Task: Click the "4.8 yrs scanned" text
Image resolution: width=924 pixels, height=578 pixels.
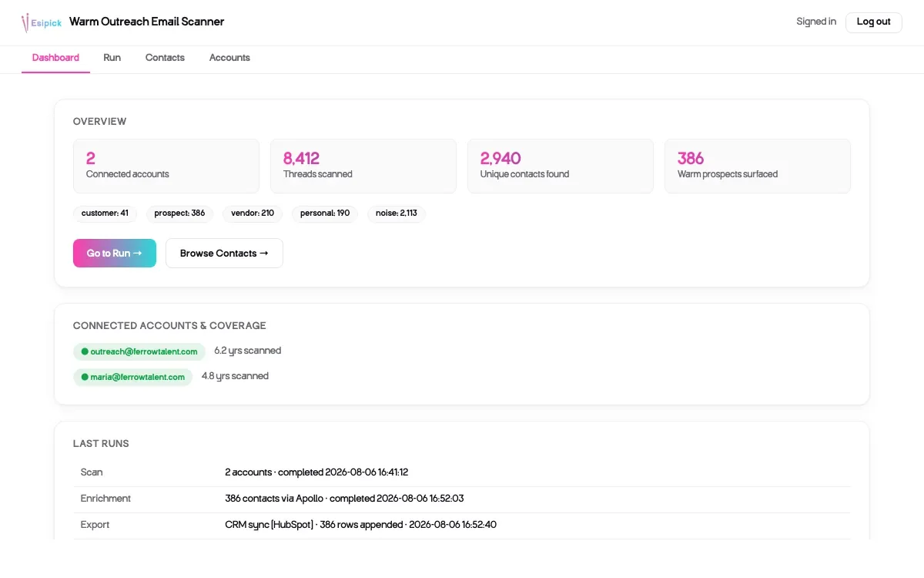Action: point(235,376)
